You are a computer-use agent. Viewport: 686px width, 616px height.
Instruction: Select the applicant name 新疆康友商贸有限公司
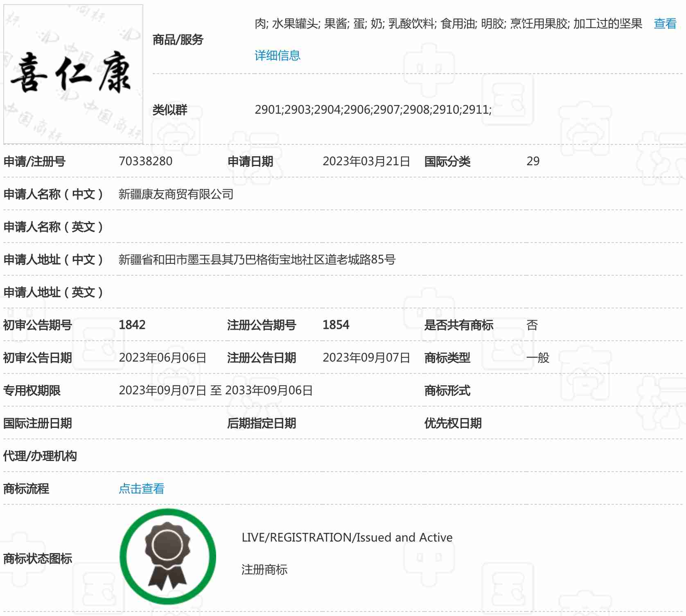pyautogui.click(x=176, y=194)
